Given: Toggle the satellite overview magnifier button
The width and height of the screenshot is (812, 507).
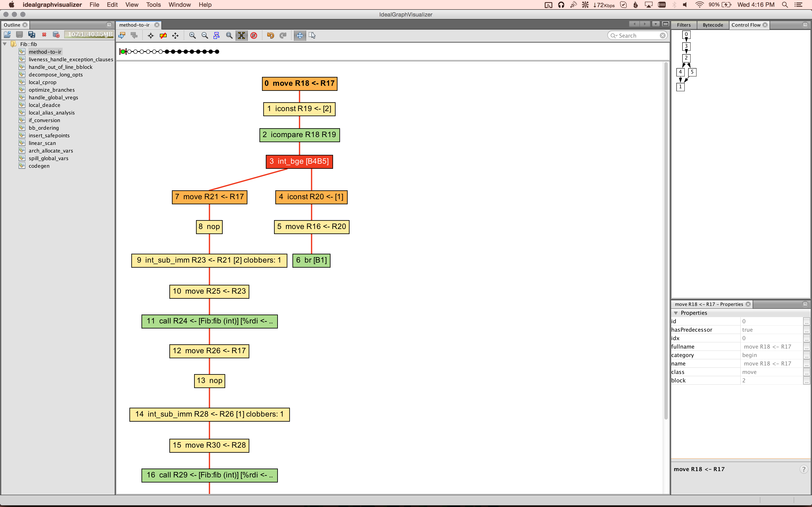Looking at the screenshot, I should [x=229, y=35].
